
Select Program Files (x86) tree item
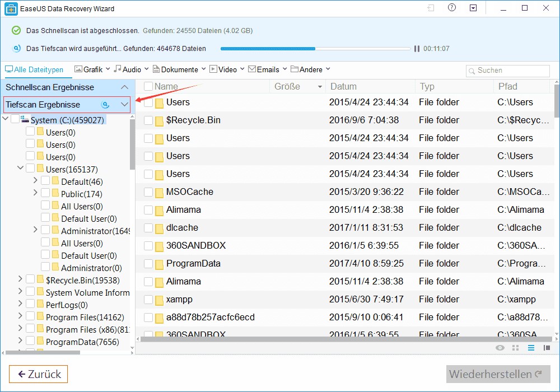[88, 329]
